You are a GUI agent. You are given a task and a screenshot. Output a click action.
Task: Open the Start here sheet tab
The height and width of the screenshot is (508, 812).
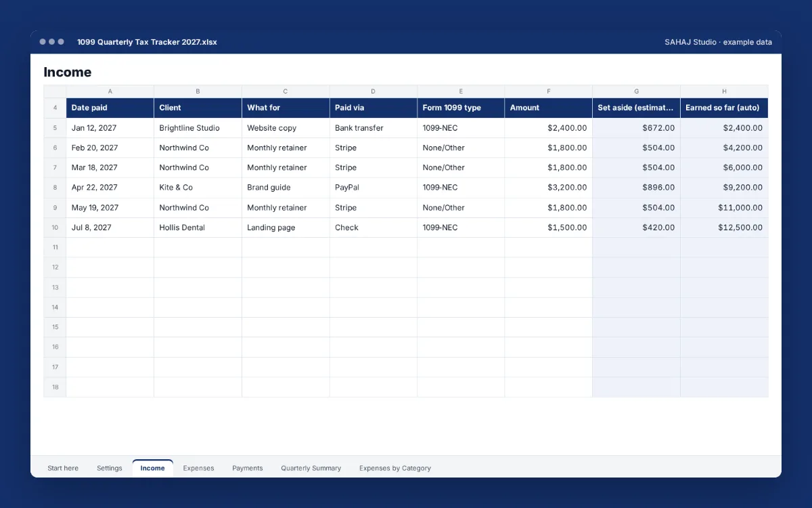(x=63, y=468)
